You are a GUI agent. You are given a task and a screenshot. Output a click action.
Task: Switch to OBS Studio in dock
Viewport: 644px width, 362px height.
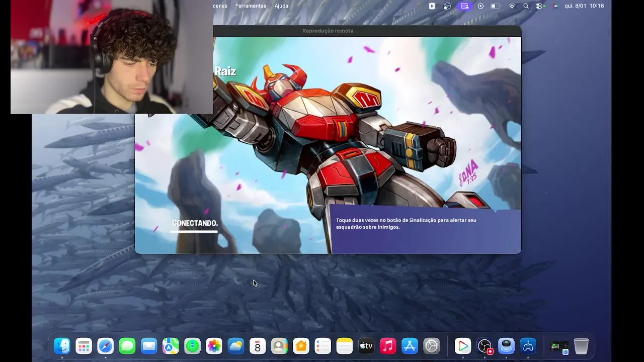pyautogui.click(x=485, y=346)
